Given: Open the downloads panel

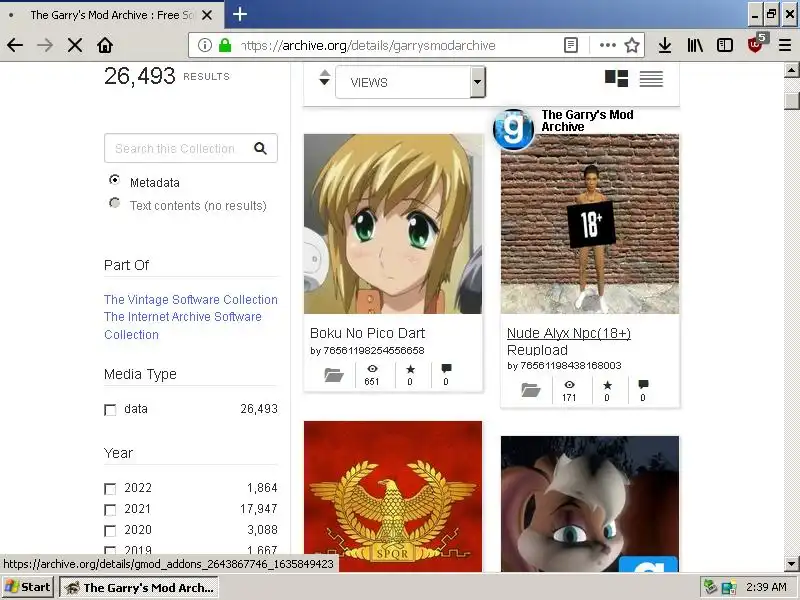Looking at the screenshot, I should pos(664,45).
